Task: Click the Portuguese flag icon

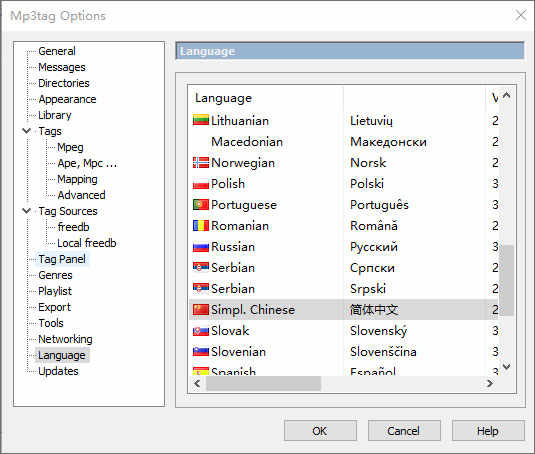Action: 201,205
